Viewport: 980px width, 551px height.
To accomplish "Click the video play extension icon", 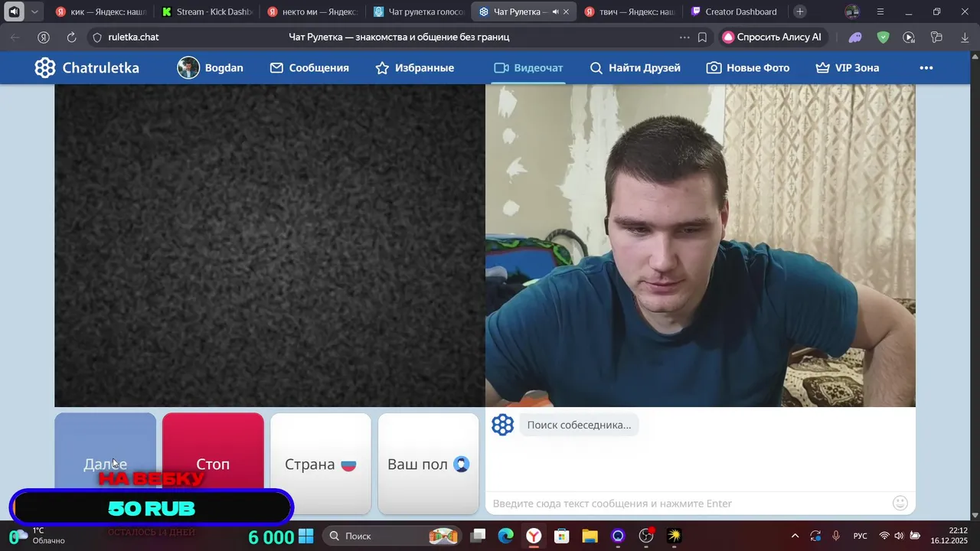I will click(x=909, y=37).
